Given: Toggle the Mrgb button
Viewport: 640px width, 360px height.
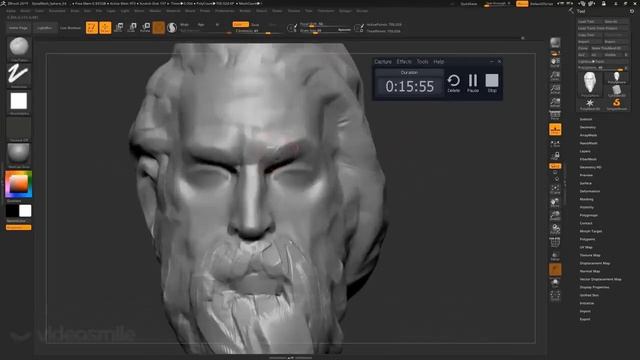Looking at the screenshot, I should tap(184, 24).
